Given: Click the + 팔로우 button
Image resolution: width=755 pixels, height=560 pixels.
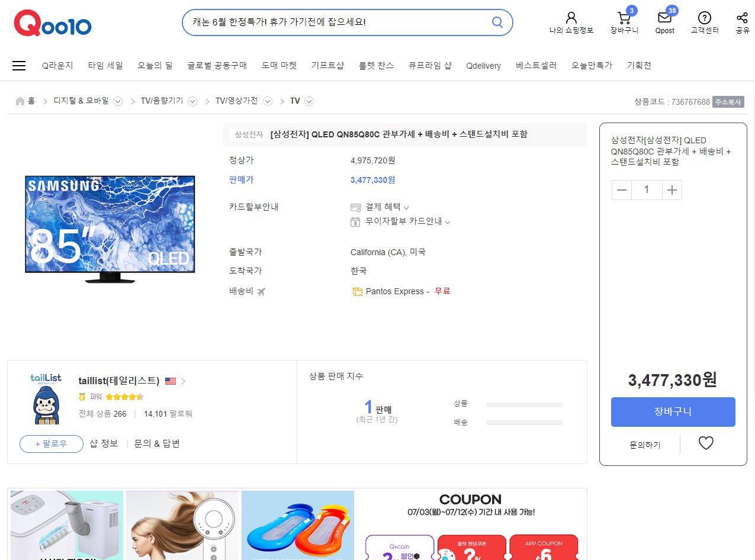Looking at the screenshot, I should [x=52, y=444].
